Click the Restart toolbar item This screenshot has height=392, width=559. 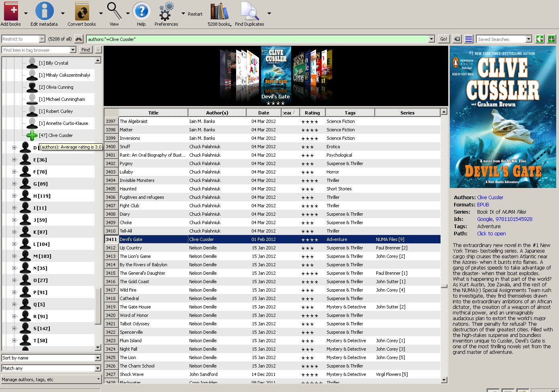[195, 14]
